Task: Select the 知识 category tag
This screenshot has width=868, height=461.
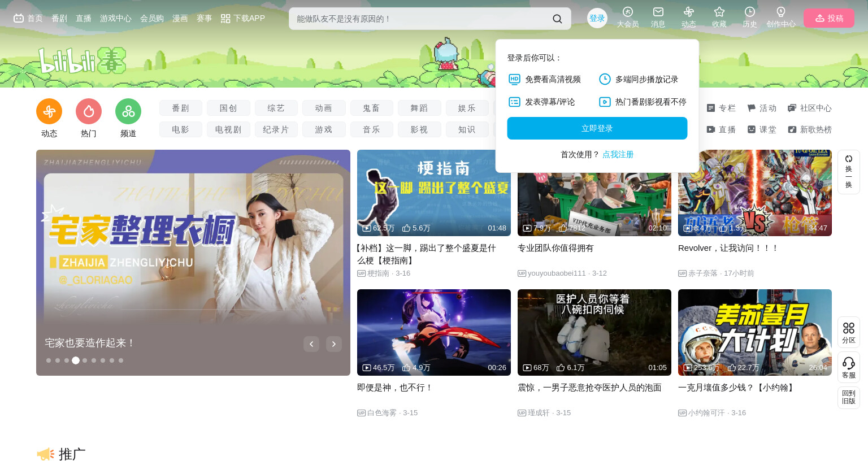Action: [467, 129]
